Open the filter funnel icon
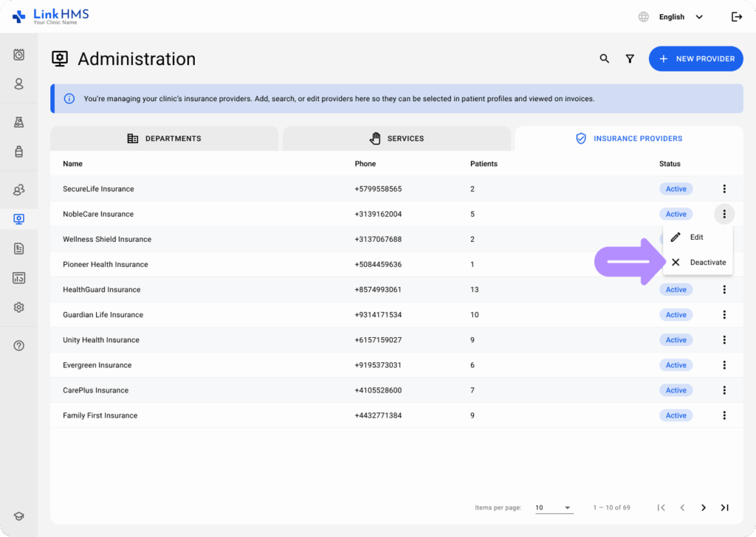Image resolution: width=756 pixels, height=537 pixels. click(x=630, y=59)
